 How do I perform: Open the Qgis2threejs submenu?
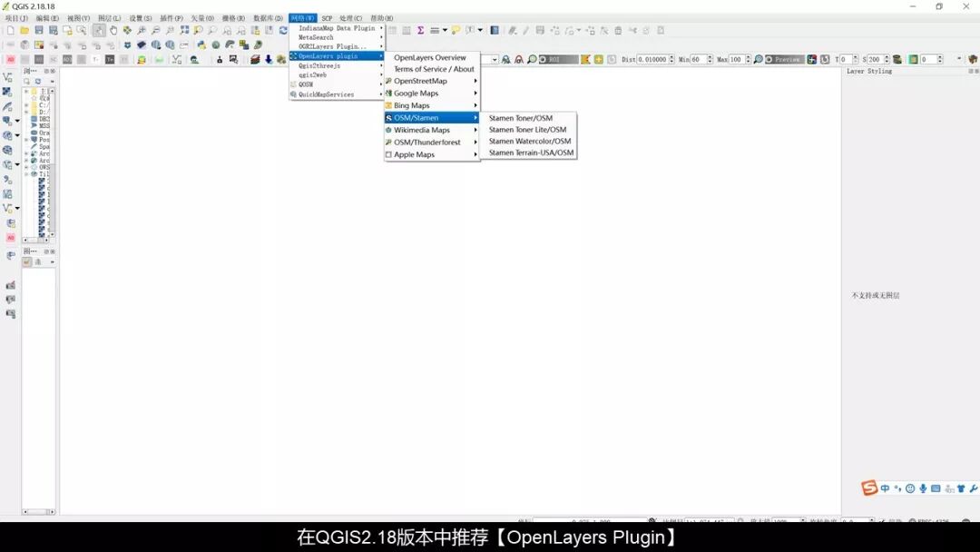point(337,65)
